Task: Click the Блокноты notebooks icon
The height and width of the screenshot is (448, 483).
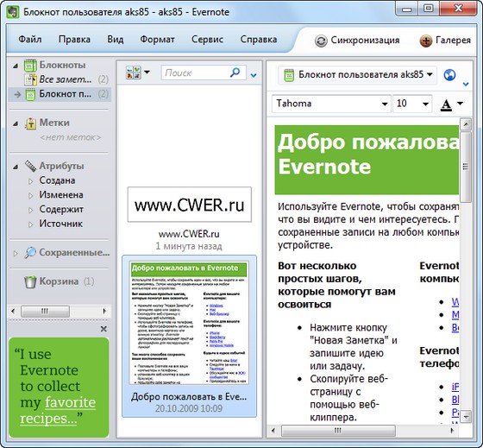Action: (x=30, y=66)
